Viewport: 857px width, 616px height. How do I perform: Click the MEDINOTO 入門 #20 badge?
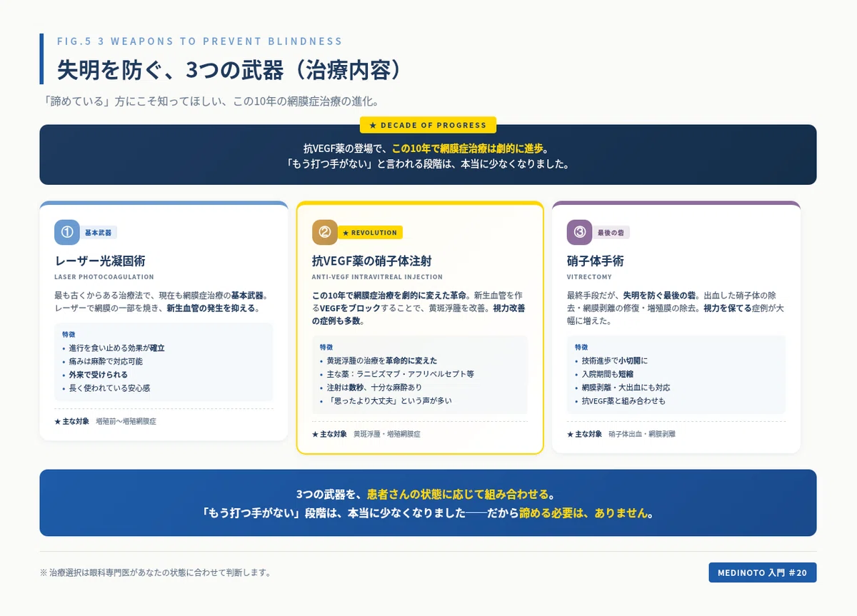[762, 572]
